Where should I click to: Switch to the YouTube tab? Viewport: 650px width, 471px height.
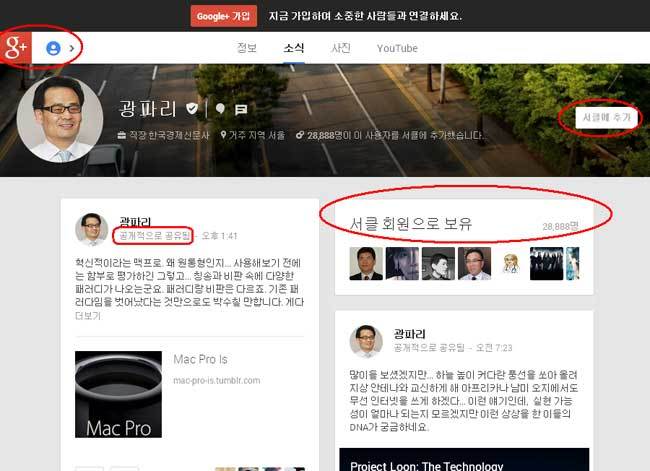tap(397, 49)
